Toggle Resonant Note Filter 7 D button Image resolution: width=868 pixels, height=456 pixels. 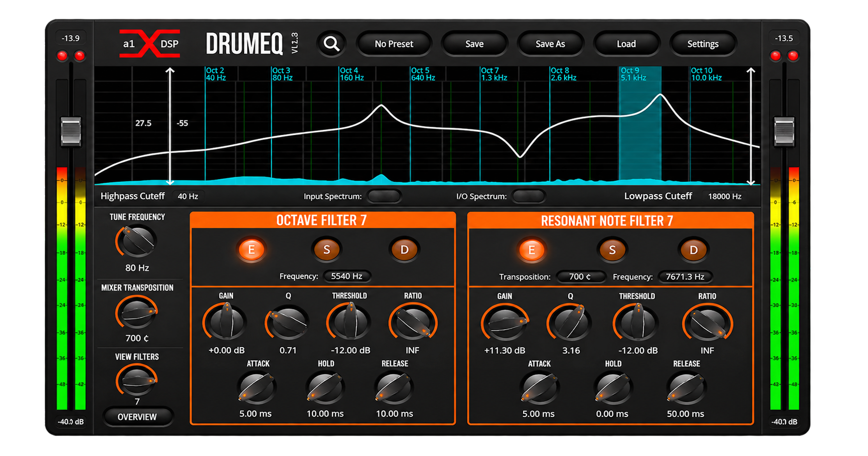(x=693, y=250)
